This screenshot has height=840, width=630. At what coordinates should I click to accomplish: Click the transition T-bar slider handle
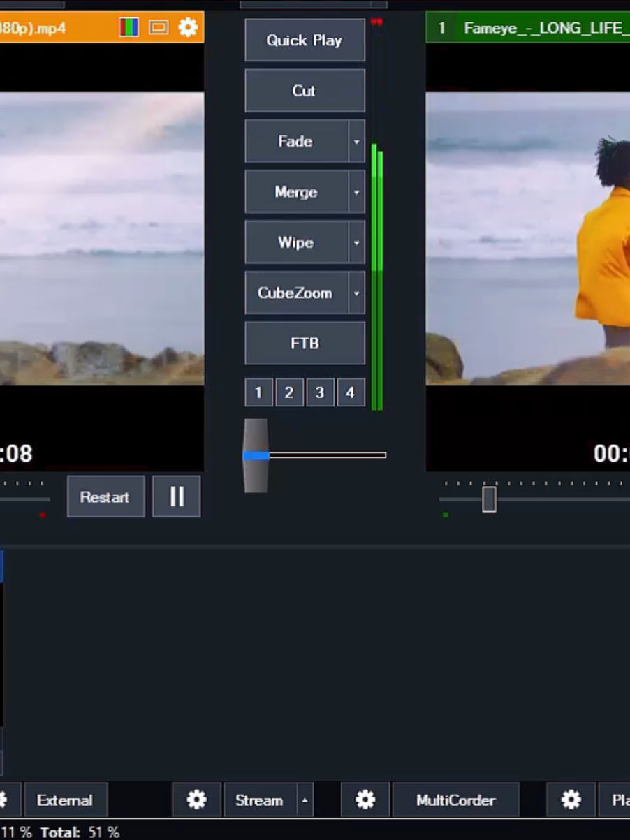click(x=256, y=455)
